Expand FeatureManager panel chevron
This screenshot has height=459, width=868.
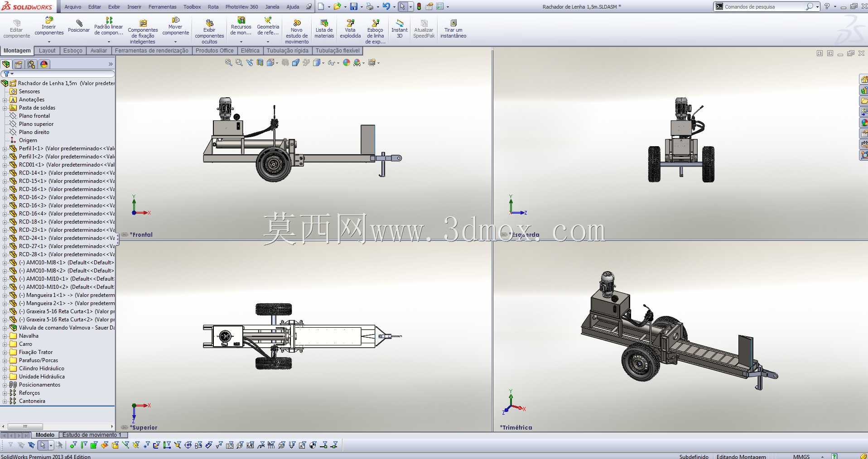(x=111, y=64)
